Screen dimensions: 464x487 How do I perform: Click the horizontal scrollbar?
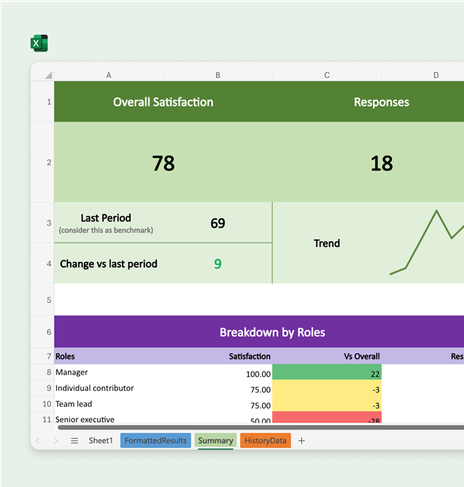coord(261,427)
